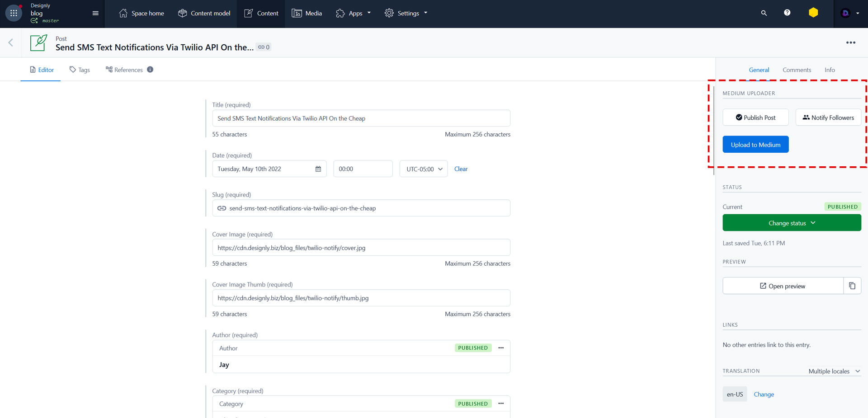This screenshot has width=868, height=418.
Task: Expand the Apps dropdown menu
Action: (353, 13)
